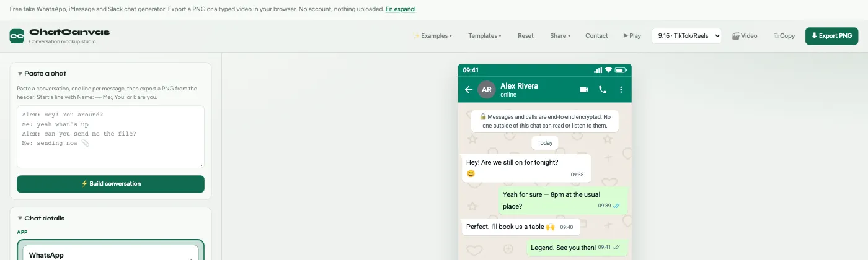Screen dimensions: 868x260
Task: Open the Share dropdown menu
Action: 560,36
